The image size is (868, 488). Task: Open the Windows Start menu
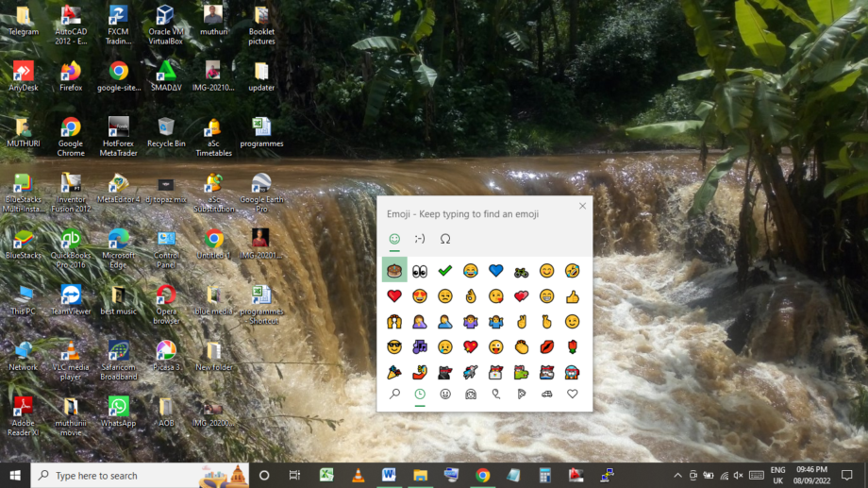point(15,476)
